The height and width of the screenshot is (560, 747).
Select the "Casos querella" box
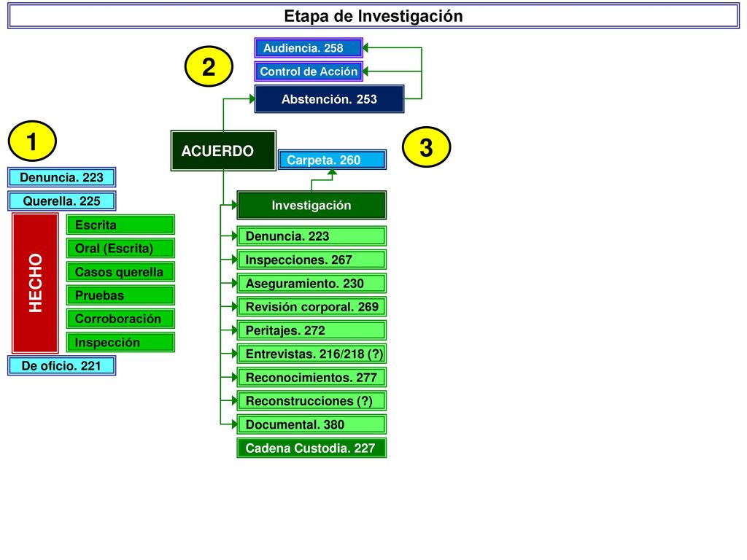click(120, 272)
